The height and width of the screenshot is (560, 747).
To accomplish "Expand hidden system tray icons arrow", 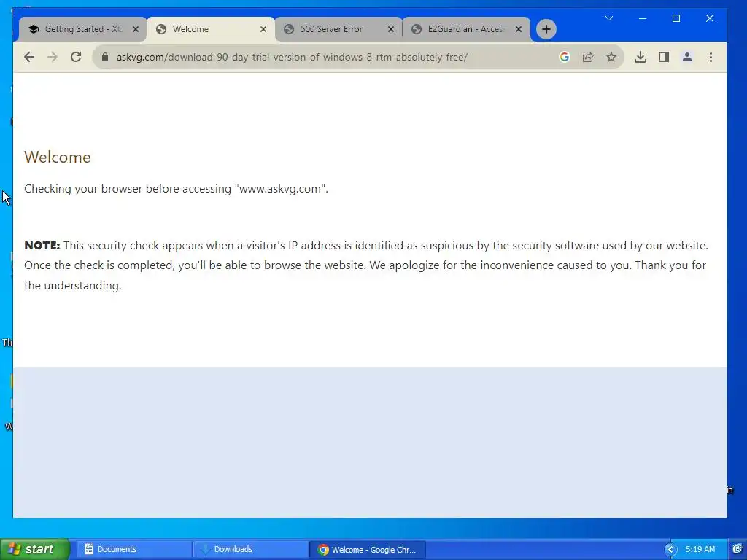I will point(671,550).
